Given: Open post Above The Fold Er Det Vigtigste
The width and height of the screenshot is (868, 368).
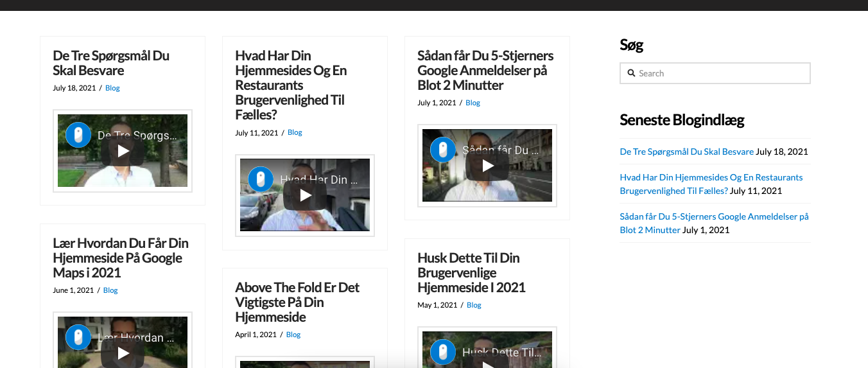Looking at the screenshot, I should [297, 302].
